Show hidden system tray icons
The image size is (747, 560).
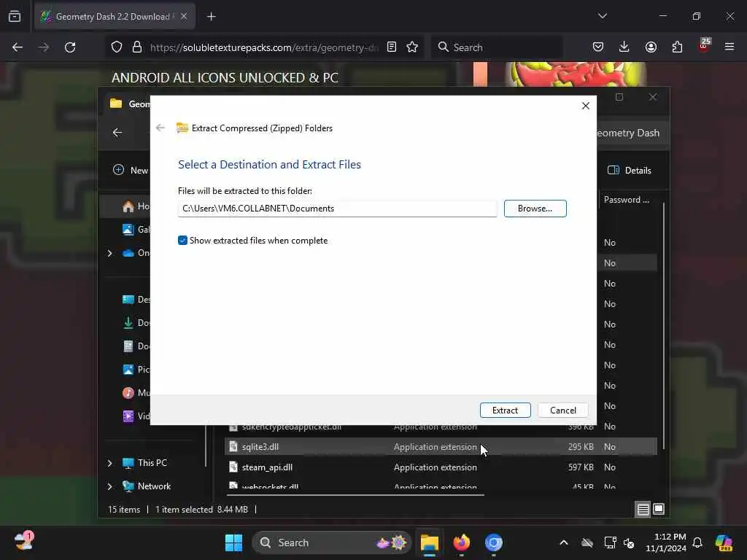click(x=564, y=542)
